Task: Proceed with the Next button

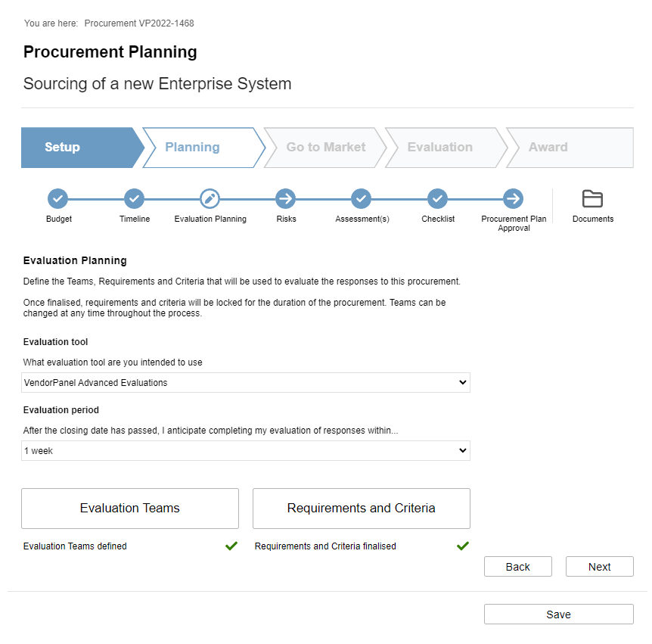Action: (600, 567)
